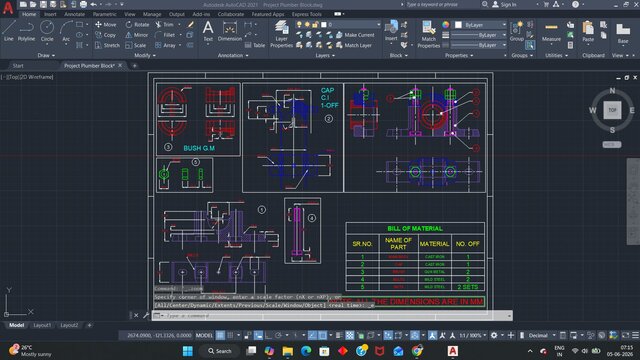Switch to the Insert ribbon tab
The height and width of the screenshot is (360, 640).
(x=50, y=14)
